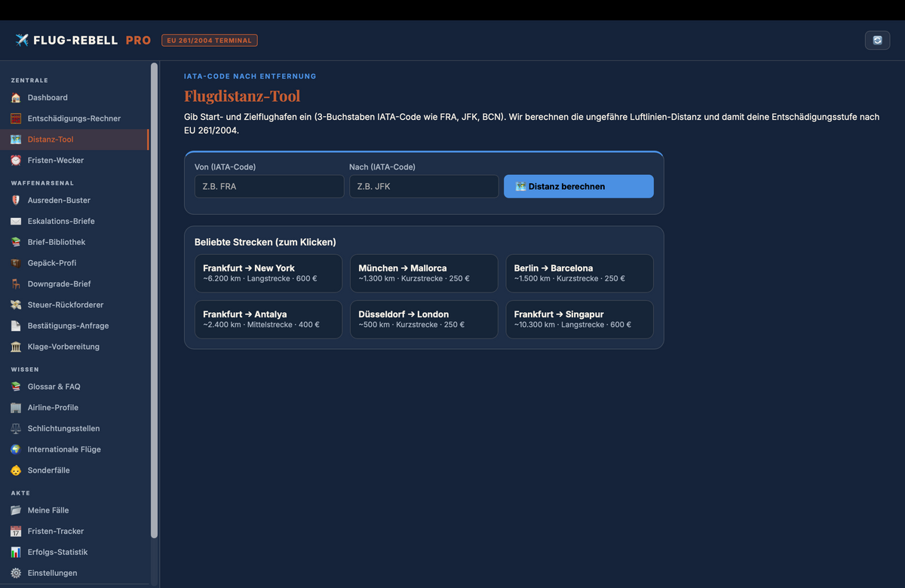Viewport: 905px width, 588px height.
Task: Open Gepäck-Profi label in sidebar
Action: point(52,263)
